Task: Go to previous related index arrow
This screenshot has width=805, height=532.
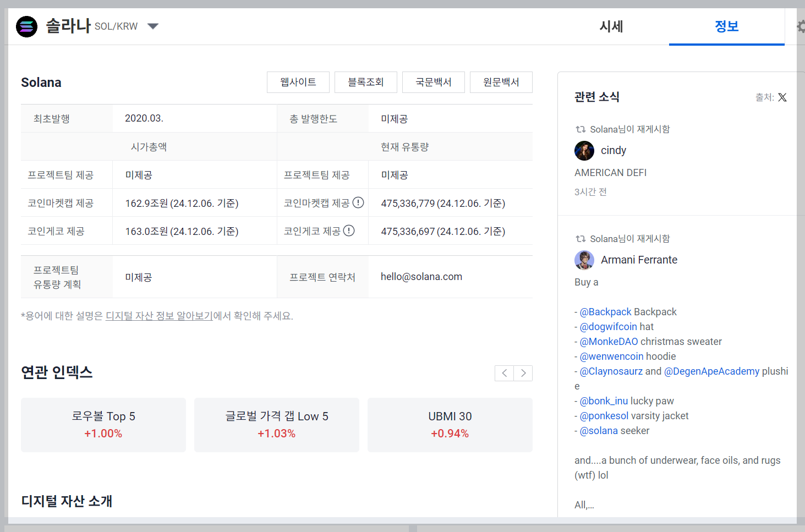Action: 504,373
